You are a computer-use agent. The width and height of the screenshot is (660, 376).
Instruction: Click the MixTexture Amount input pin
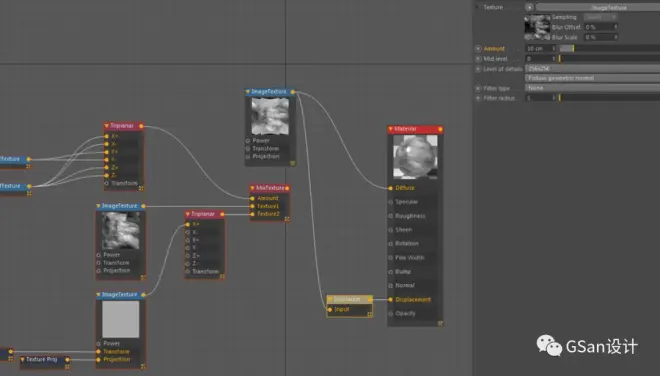[x=253, y=198]
